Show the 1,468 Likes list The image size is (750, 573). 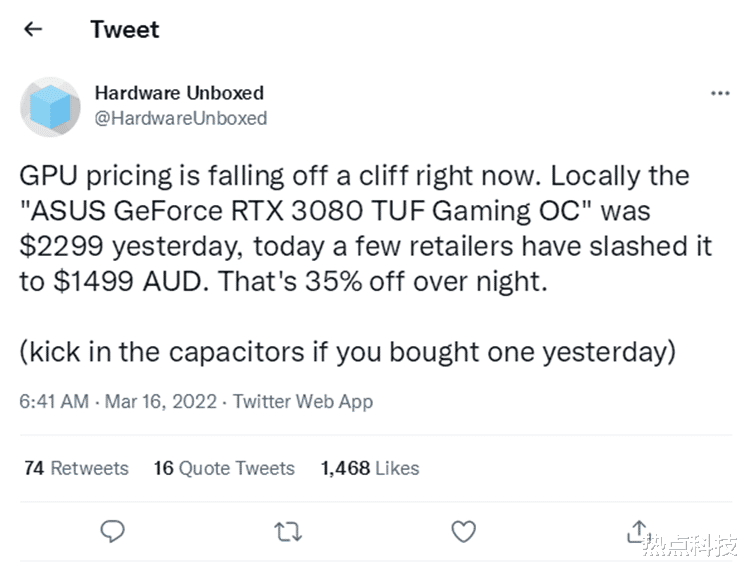click(369, 468)
